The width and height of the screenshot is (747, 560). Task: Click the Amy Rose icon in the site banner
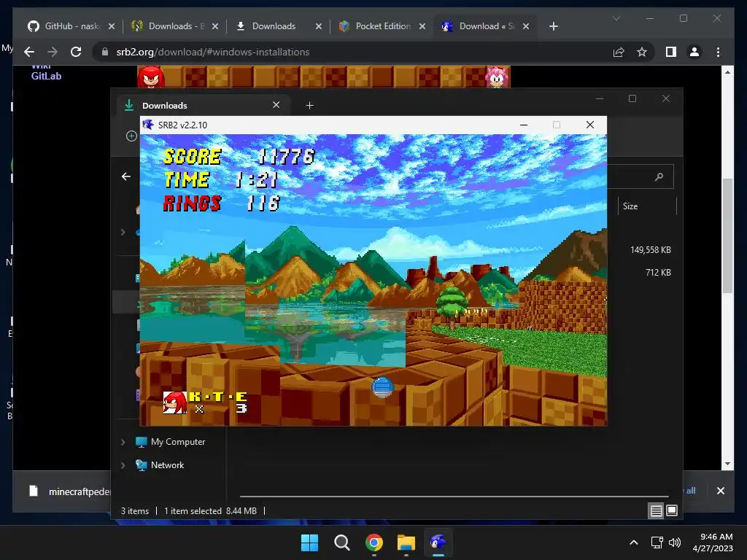click(x=497, y=77)
